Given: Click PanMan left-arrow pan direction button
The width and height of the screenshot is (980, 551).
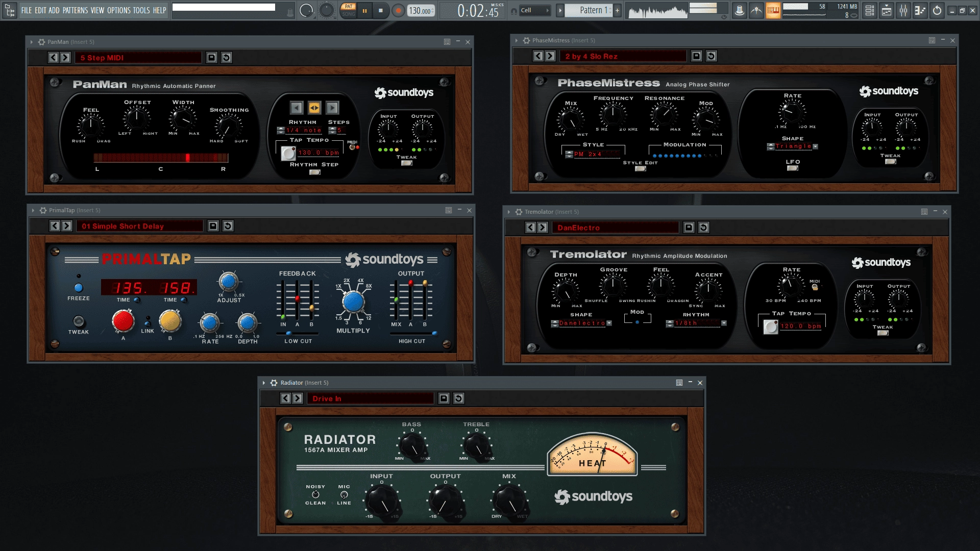Looking at the screenshot, I should click(x=297, y=108).
